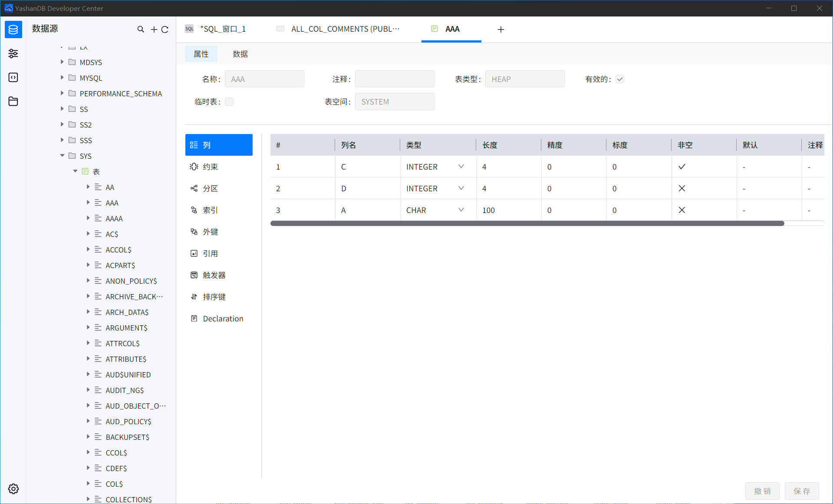Open the 触发器 triggers section
The image size is (833, 504).
pos(219,275)
